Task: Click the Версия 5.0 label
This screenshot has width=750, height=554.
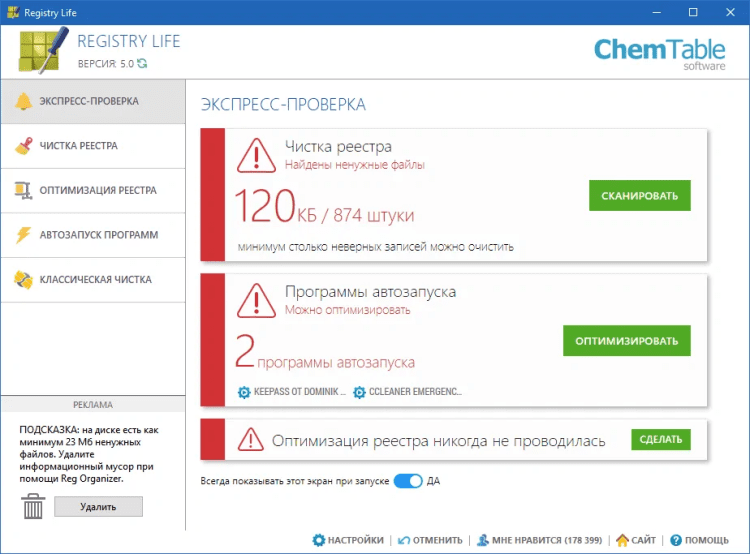Action: click(x=106, y=64)
